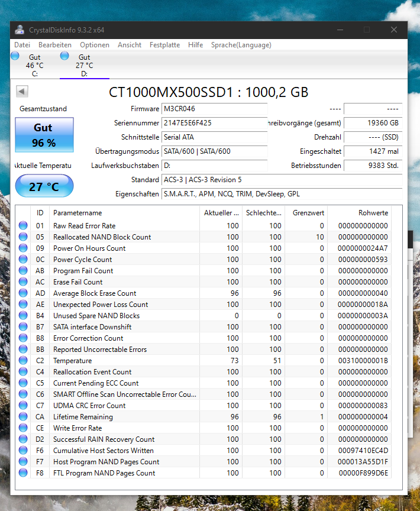Click the serial number field 2147E5E6F425

(x=214, y=123)
